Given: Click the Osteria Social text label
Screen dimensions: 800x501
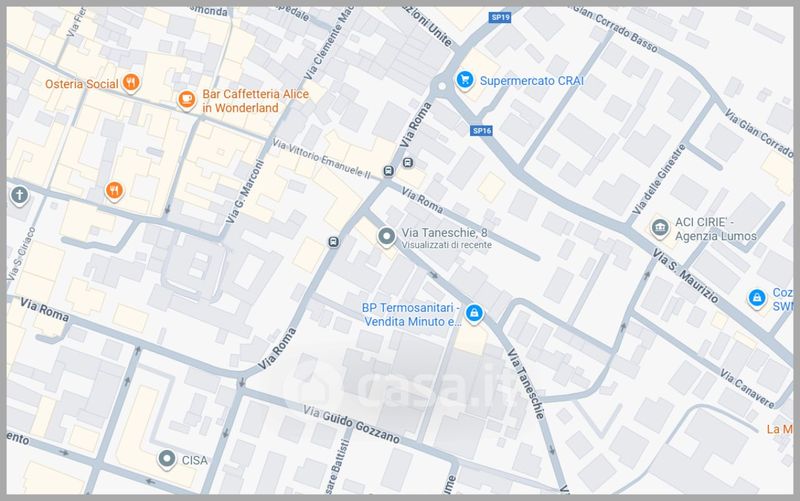Looking at the screenshot, I should pyautogui.click(x=82, y=84).
